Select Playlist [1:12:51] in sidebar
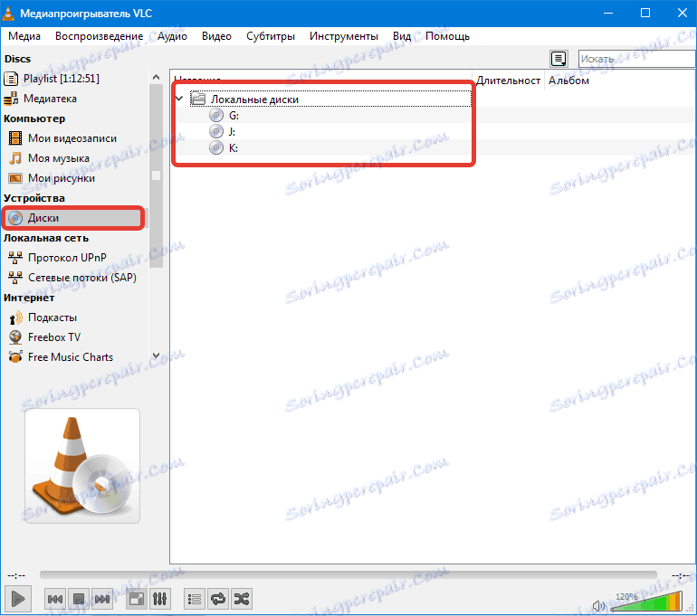Screen dimensions: 697x616 [x=61, y=79]
